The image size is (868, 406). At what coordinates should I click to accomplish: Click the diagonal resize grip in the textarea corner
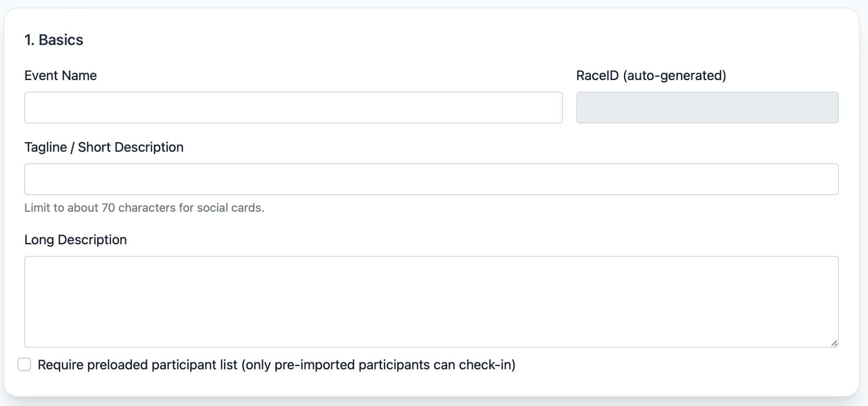tap(834, 343)
